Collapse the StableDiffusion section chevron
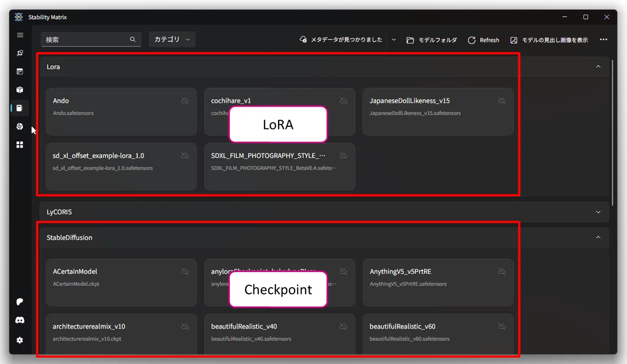Screen dimensions: 627x364 point(598,238)
